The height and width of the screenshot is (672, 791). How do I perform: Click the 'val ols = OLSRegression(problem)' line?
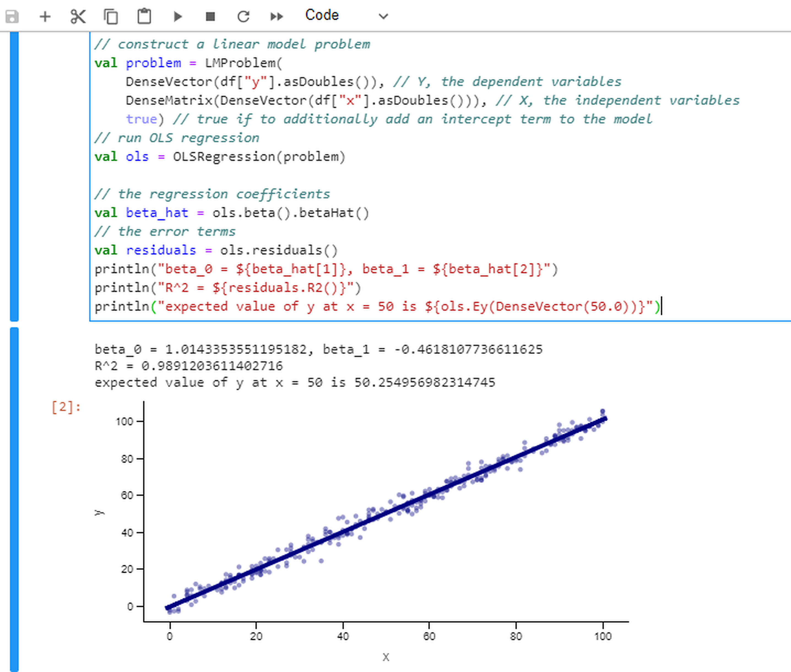coord(220,157)
